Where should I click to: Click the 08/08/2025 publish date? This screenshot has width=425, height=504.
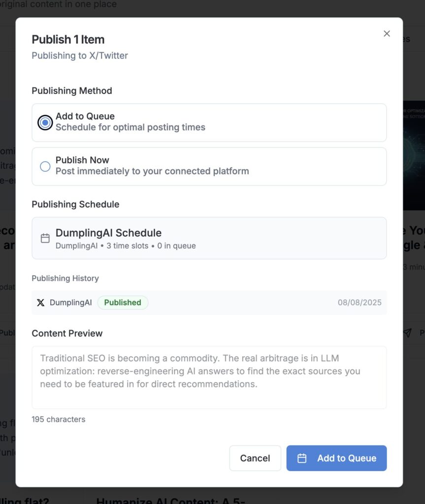point(360,303)
